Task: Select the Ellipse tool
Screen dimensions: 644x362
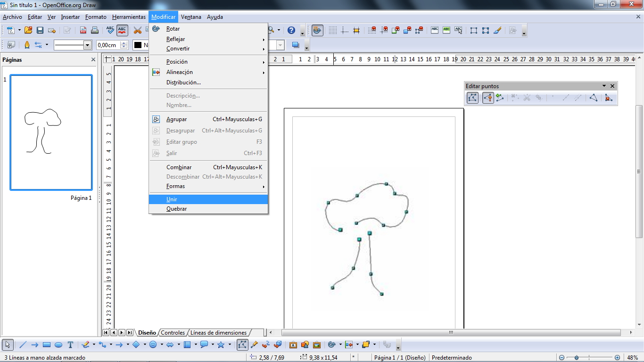Action: (x=58, y=345)
